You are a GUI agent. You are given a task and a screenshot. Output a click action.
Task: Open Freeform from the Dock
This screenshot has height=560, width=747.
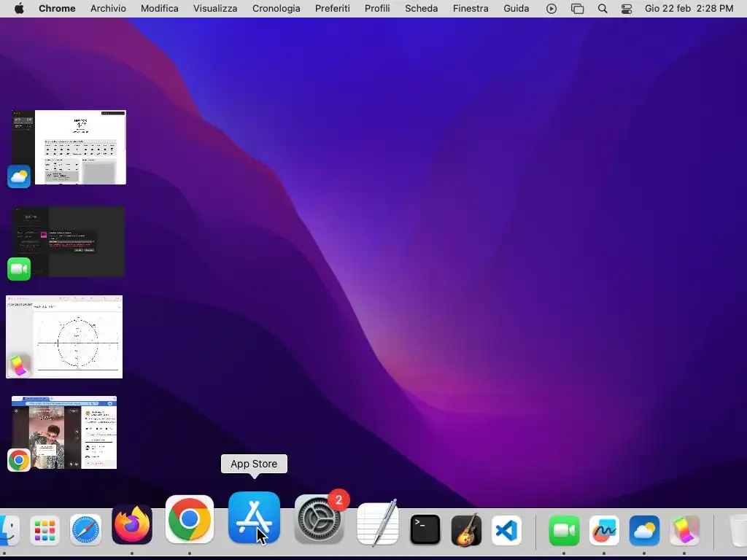pos(604,530)
